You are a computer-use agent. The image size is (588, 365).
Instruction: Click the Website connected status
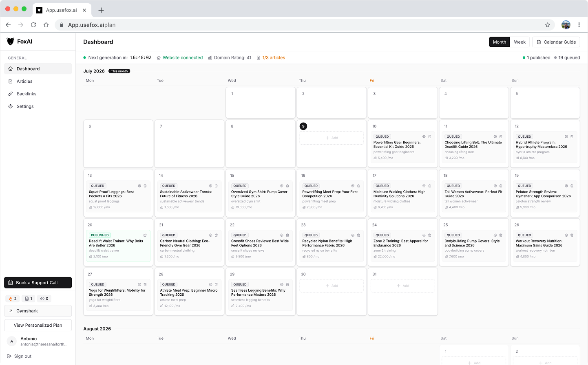(x=180, y=58)
